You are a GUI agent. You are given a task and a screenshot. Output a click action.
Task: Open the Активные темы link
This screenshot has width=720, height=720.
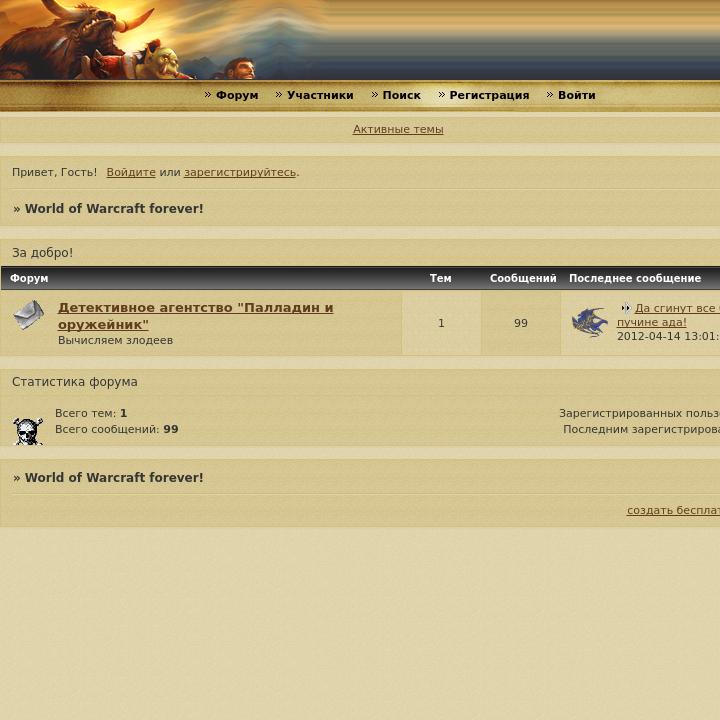coord(398,129)
